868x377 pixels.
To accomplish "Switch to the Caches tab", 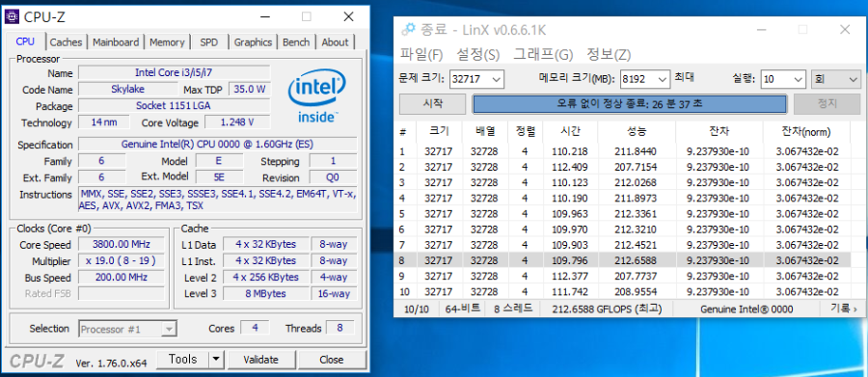I will pos(66,42).
